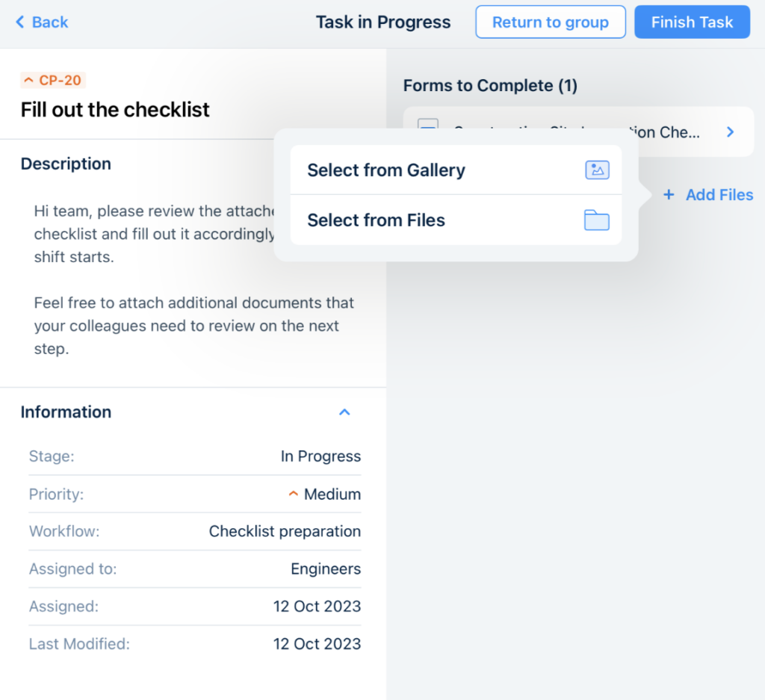Click the orange caret in the CP-20 tag
The image size is (765, 700).
tap(29, 80)
